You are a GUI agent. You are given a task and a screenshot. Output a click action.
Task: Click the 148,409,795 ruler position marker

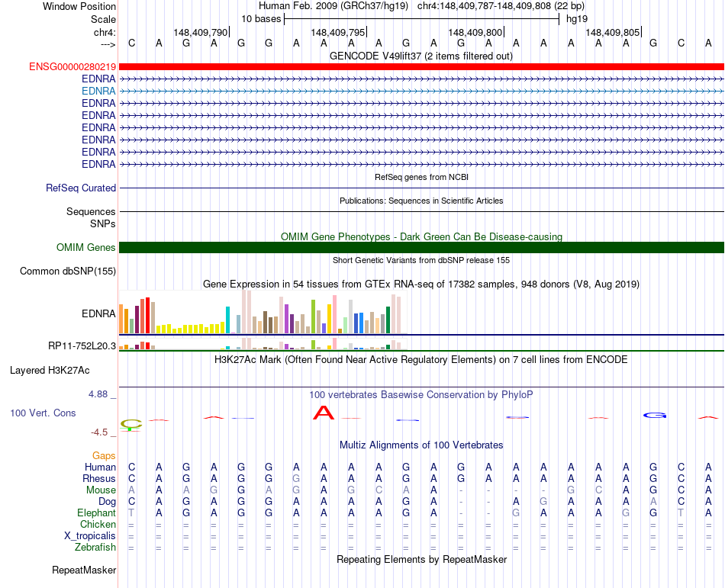[x=339, y=33]
